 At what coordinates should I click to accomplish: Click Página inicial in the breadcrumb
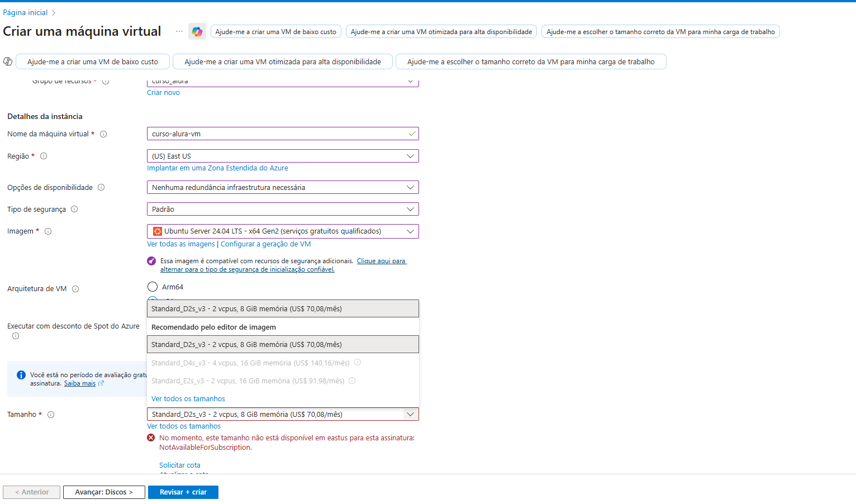(25, 12)
